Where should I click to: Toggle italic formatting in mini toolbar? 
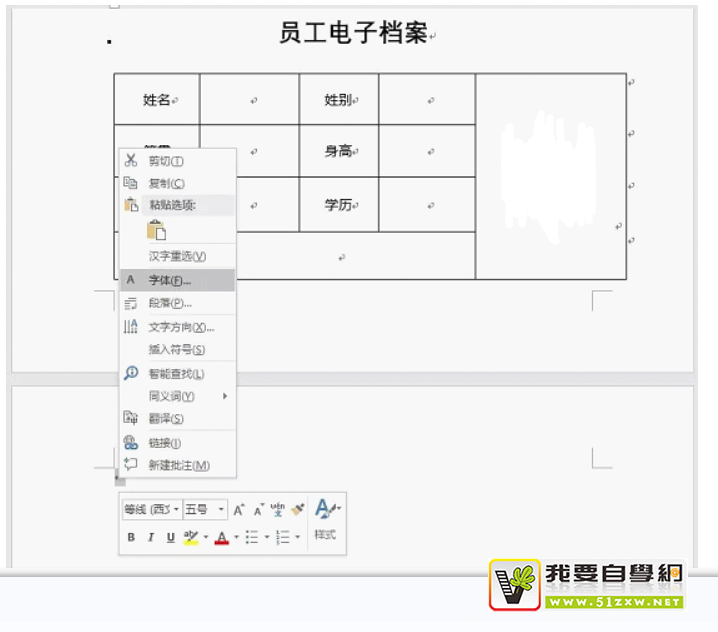point(151,538)
